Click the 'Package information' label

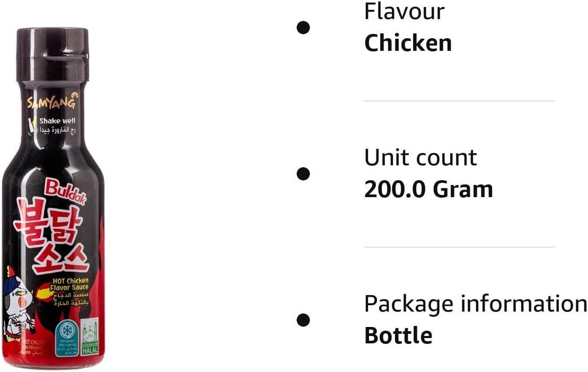476,304
